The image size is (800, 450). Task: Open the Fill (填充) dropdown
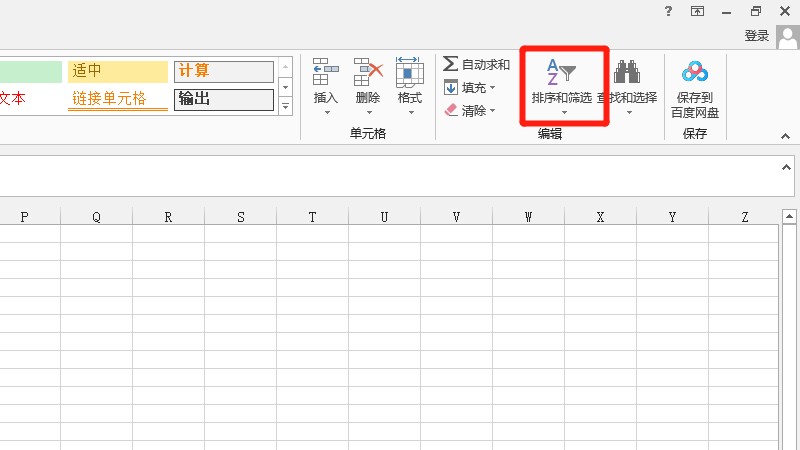click(x=470, y=88)
